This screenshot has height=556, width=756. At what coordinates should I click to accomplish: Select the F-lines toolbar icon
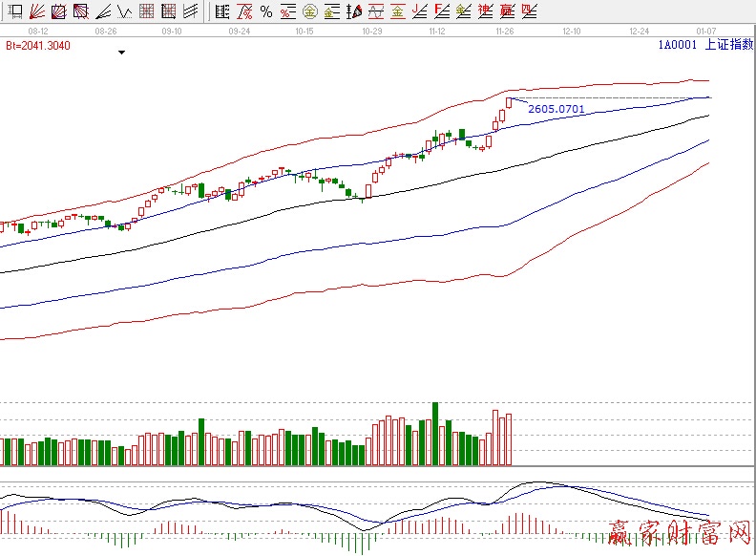442,12
